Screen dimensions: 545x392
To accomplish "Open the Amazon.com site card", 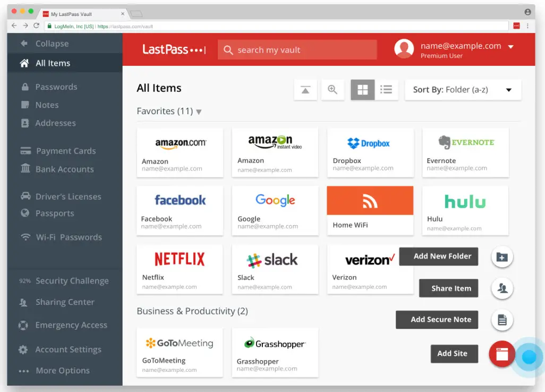I will [180, 153].
